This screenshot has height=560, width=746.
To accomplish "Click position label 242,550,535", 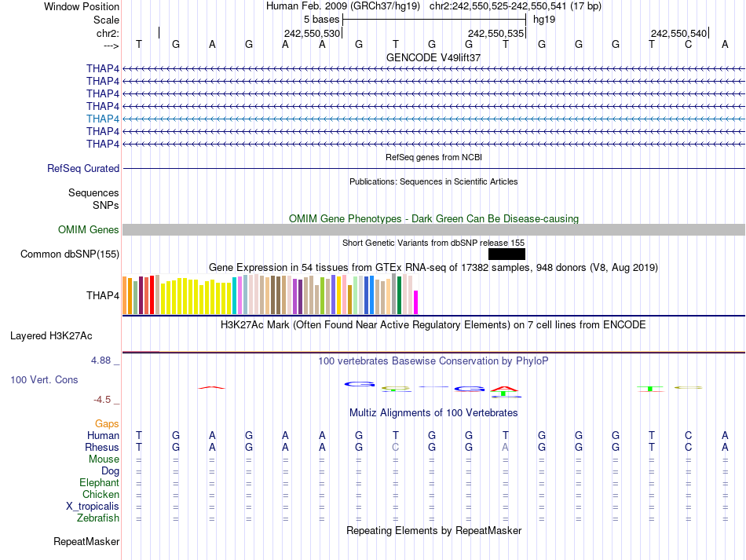I will 496,33.
